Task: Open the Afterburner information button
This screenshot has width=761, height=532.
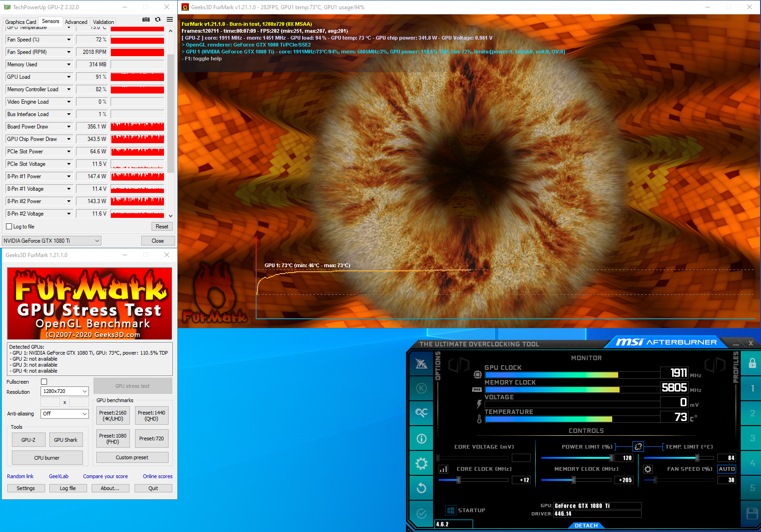Action: [x=421, y=438]
